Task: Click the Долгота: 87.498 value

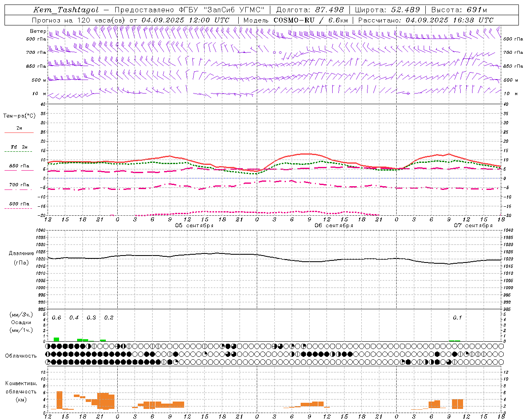Action: (310, 10)
